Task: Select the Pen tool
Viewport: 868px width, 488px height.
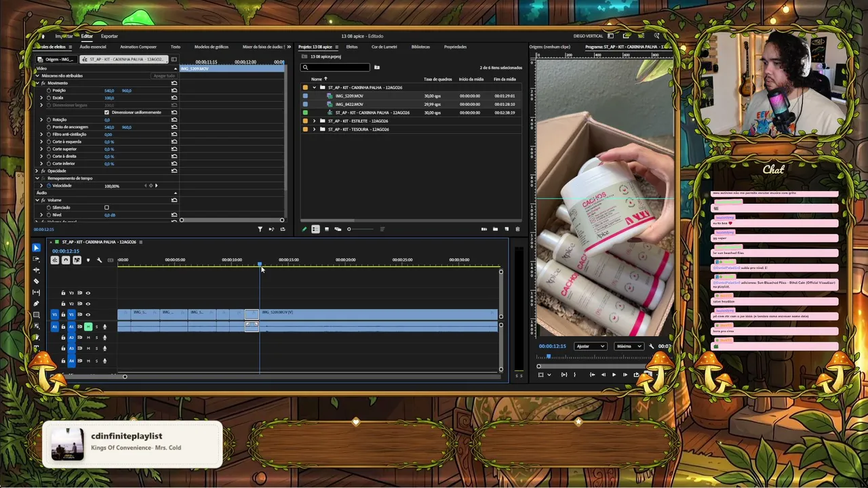Action: point(37,303)
